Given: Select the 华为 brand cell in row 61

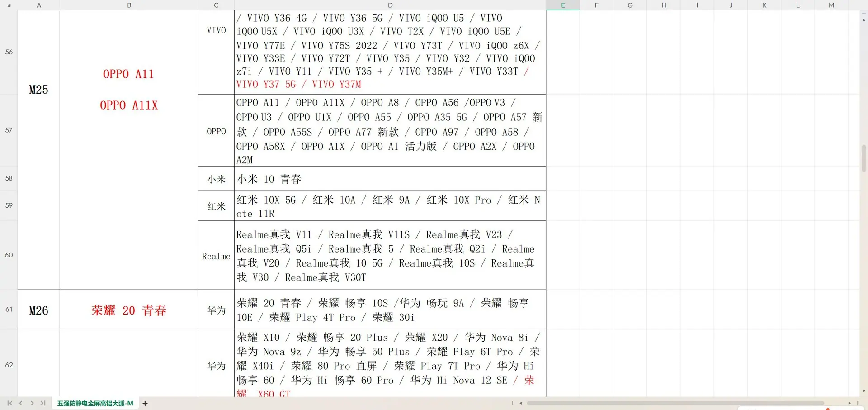Looking at the screenshot, I should click(216, 310).
